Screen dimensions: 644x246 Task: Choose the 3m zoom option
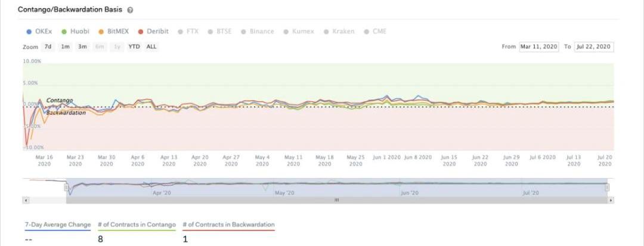click(x=82, y=46)
